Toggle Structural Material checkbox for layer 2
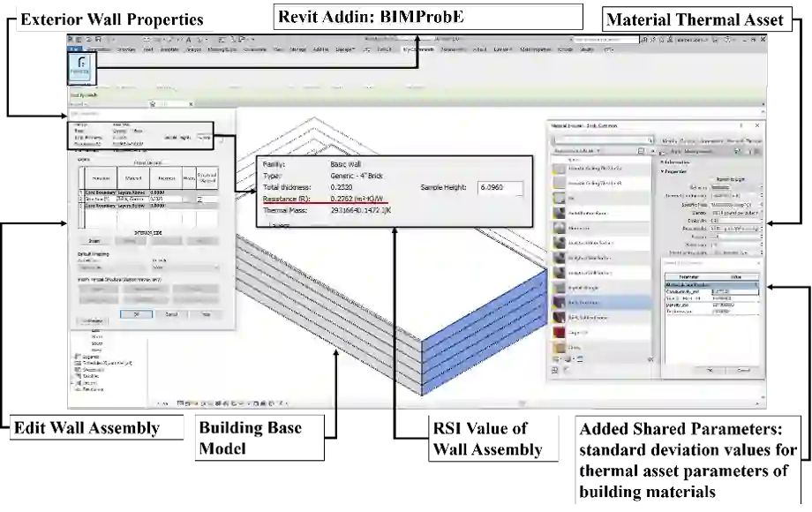The height and width of the screenshot is (512, 812). pos(199,199)
